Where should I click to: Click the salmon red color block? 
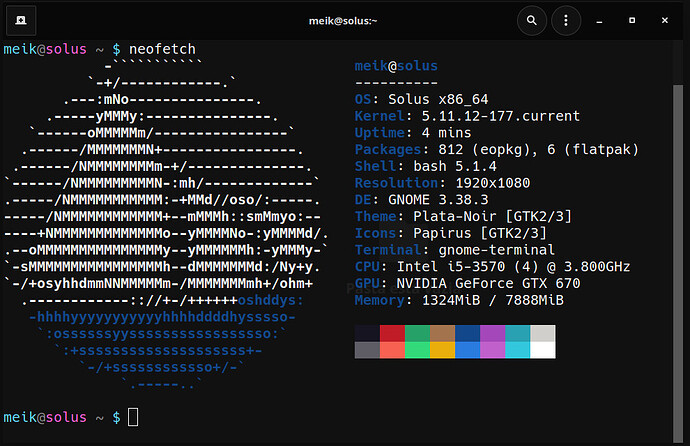tap(392, 350)
